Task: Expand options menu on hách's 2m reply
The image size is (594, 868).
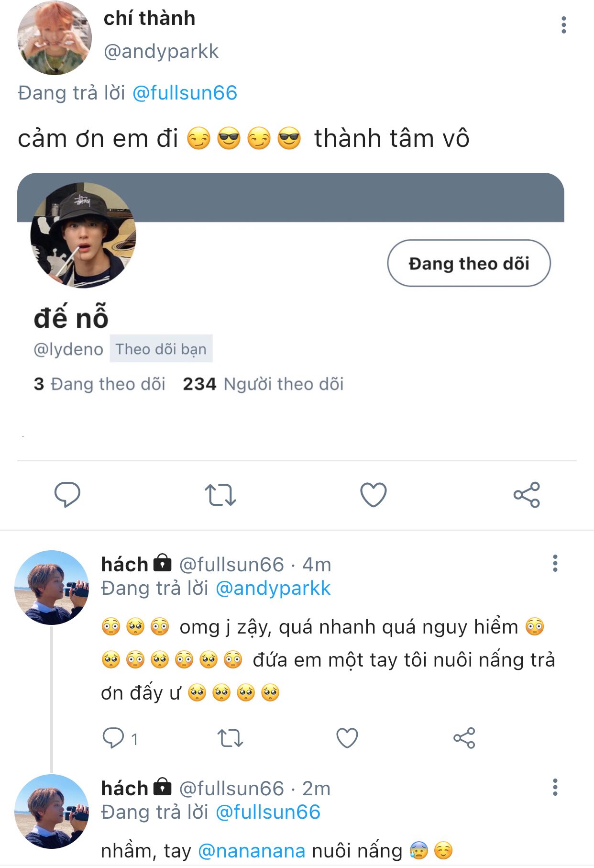Action: (x=555, y=787)
